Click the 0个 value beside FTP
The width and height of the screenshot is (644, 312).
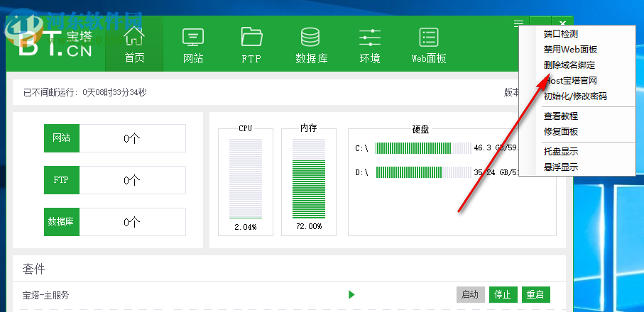pos(132,180)
